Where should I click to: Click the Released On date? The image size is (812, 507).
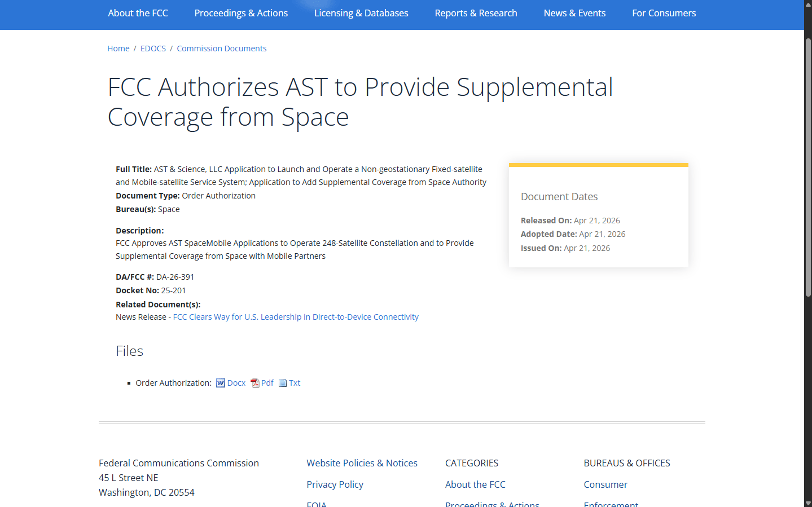coord(597,221)
